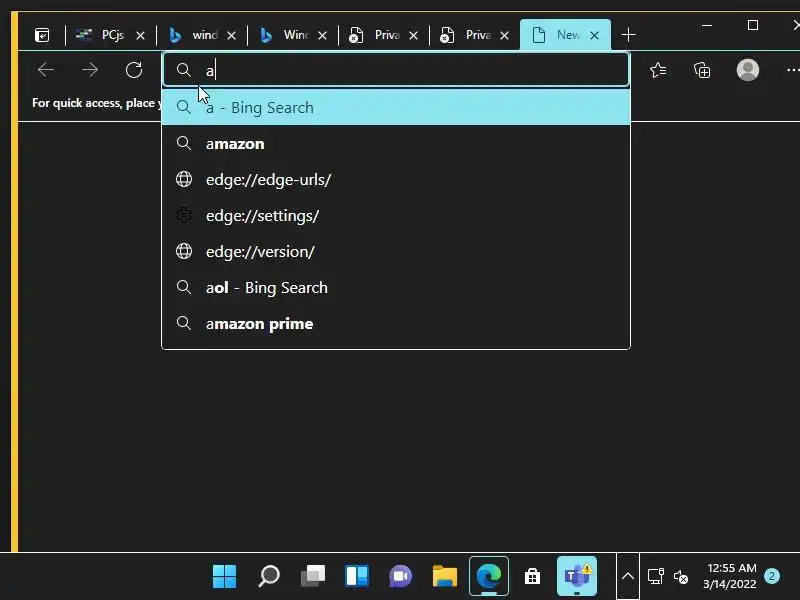Close the New tab

click(x=594, y=35)
